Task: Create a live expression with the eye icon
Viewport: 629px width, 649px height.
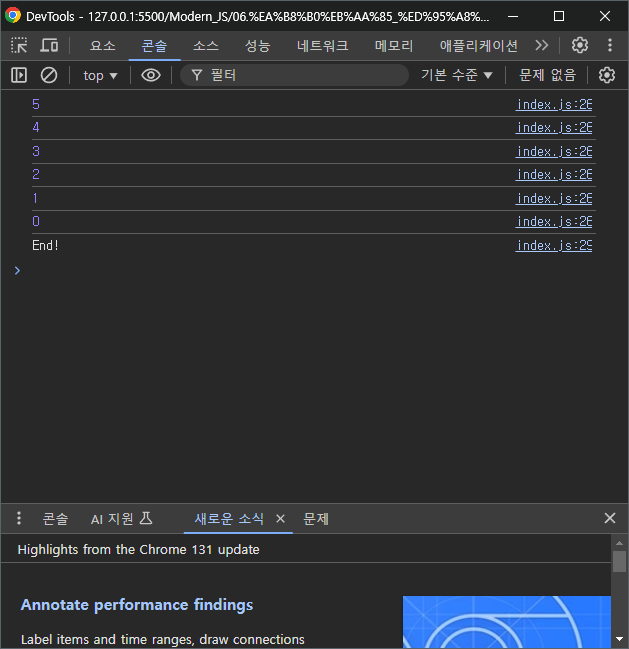Action: (151, 75)
